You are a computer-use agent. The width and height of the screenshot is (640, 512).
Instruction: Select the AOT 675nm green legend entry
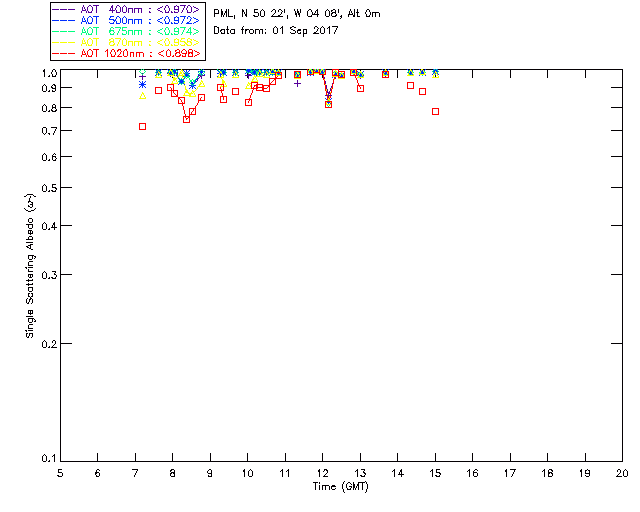click(128, 31)
